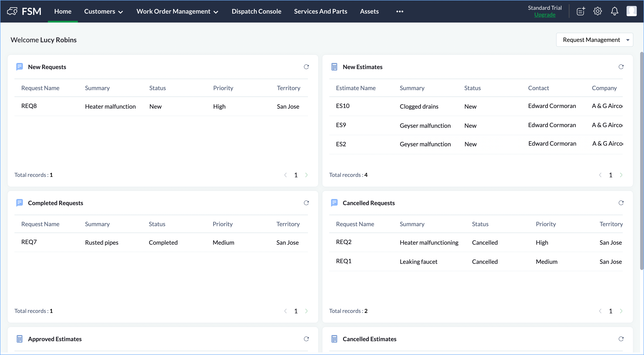Open the settings gear icon
Viewport: 644px width, 355px height.
click(597, 11)
